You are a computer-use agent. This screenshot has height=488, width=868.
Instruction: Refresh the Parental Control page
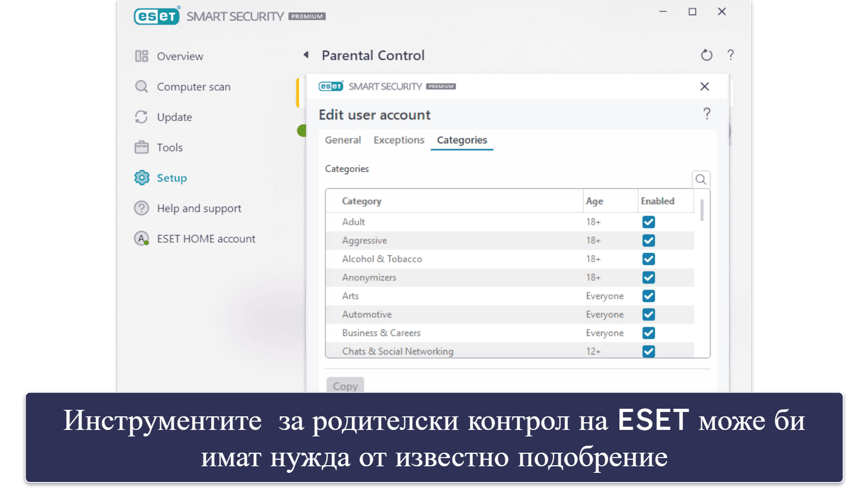pos(706,55)
